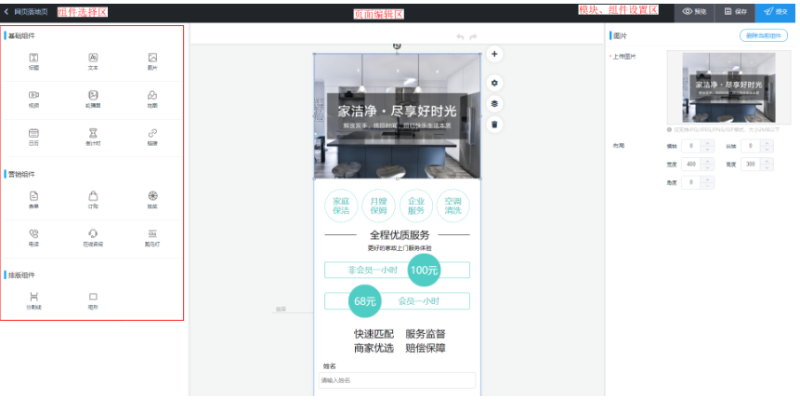This screenshot has height=411, width=800.
Task: Select the 68元 price circle
Action: (365, 301)
